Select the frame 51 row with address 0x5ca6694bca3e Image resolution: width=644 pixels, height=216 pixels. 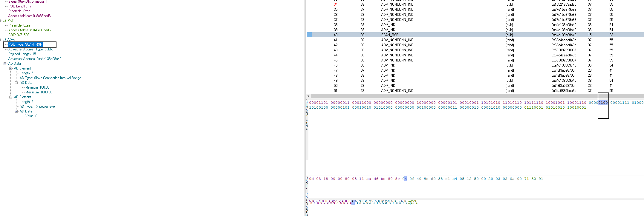475,91
